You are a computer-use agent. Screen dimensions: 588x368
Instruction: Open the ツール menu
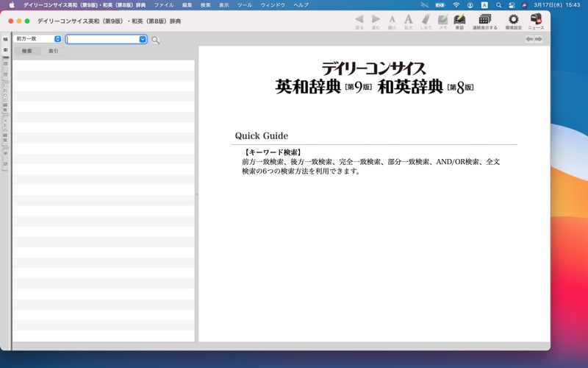(244, 5)
